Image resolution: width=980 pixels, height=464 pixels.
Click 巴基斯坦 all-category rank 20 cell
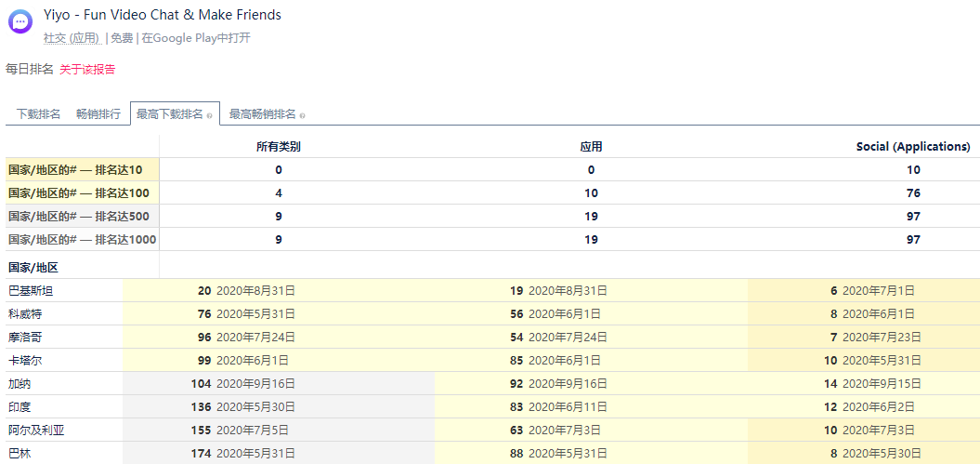(x=279, y=290)
